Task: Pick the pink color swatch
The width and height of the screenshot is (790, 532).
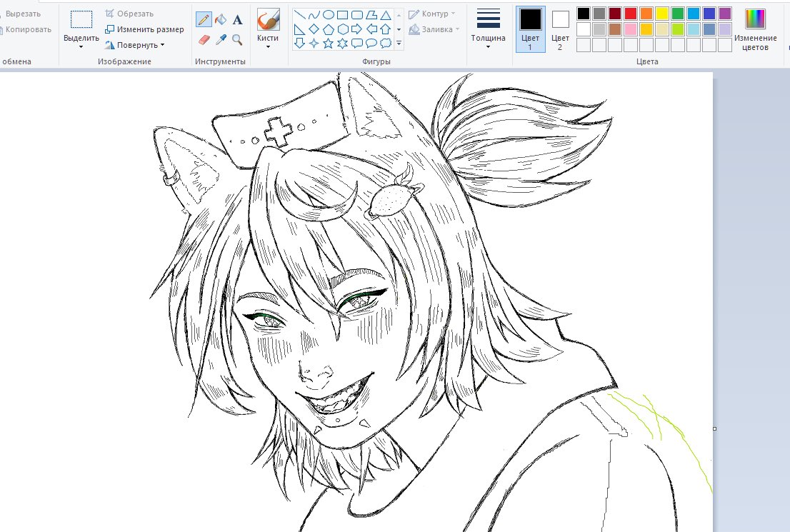Action: click(630, 29)
